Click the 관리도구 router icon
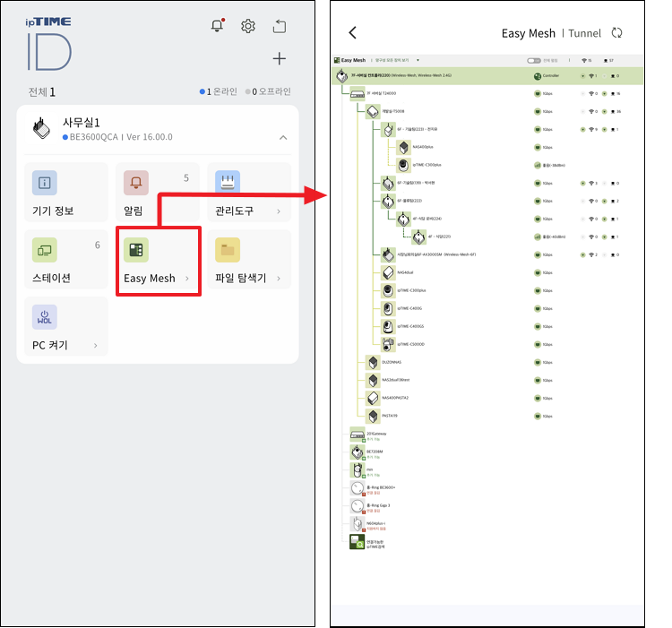 pyautogui.click(x=228, y=183)
